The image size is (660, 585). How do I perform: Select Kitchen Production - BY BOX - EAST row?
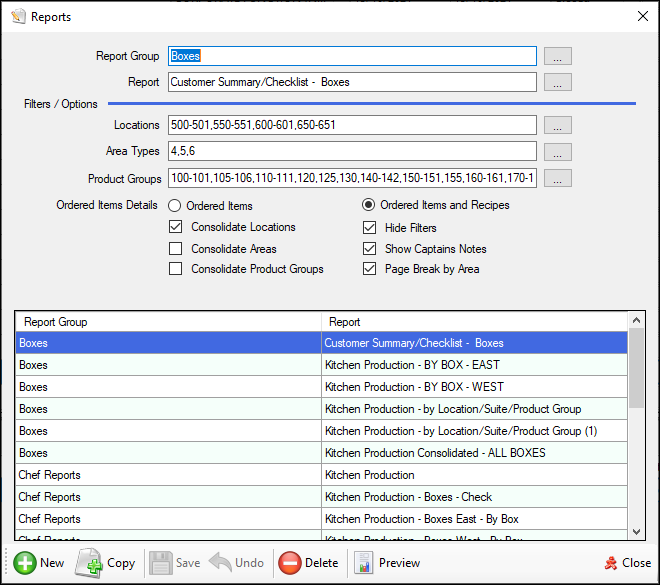414,365
